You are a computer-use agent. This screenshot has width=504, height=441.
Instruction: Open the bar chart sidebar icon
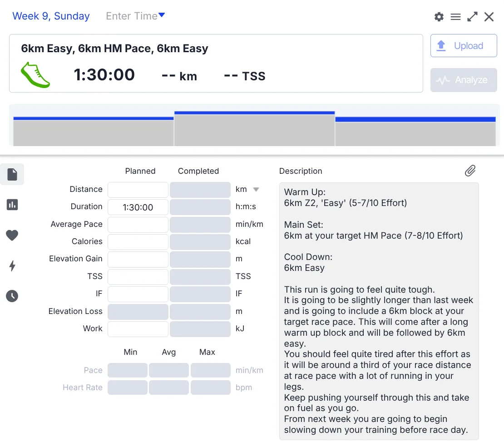pos(12,205)
